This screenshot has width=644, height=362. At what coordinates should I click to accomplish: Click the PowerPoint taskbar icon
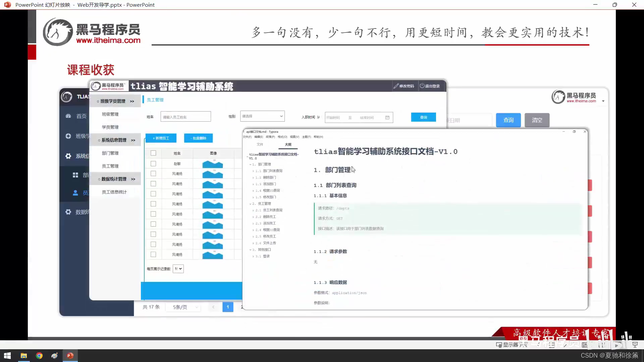pos(70,356)
